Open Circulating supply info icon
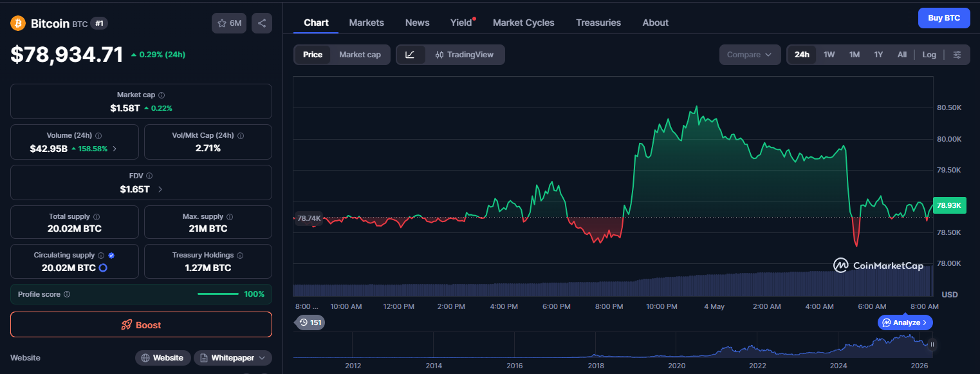The height and width of the screenshot is (374, 980). pos(101,256)
